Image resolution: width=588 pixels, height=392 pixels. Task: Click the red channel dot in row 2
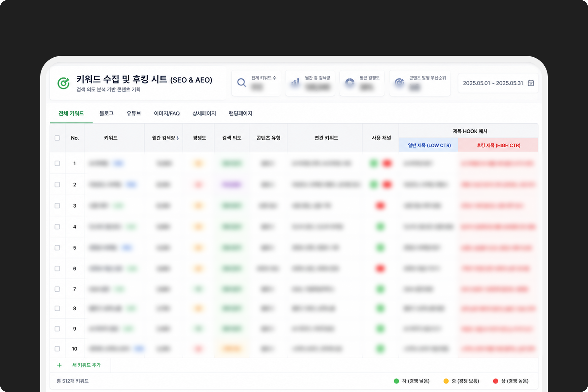[x=387, y=185]
